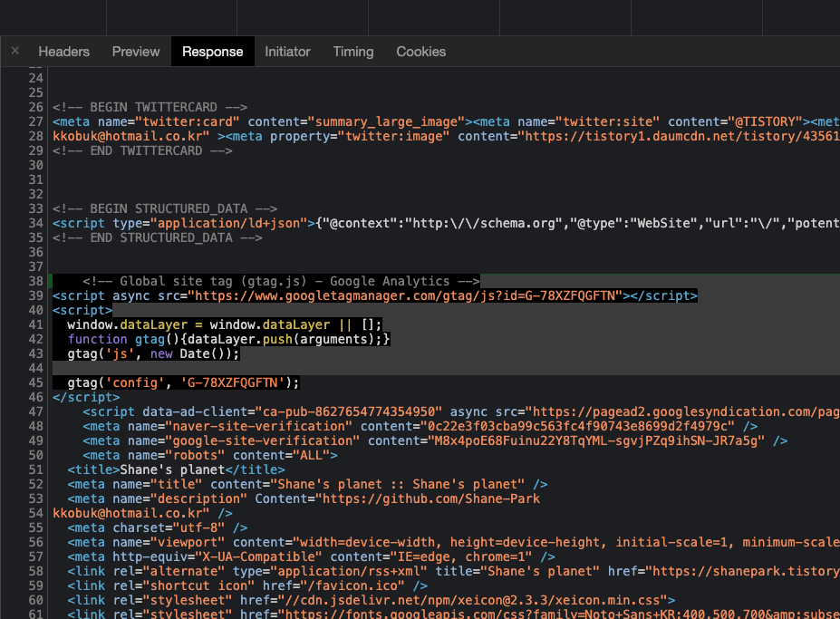Image resolution: width=840 pixels, height=619 pixels.
Task: Click the opening <script> tag on line 40
Action: pyautogui.click(x=82, y=310)
